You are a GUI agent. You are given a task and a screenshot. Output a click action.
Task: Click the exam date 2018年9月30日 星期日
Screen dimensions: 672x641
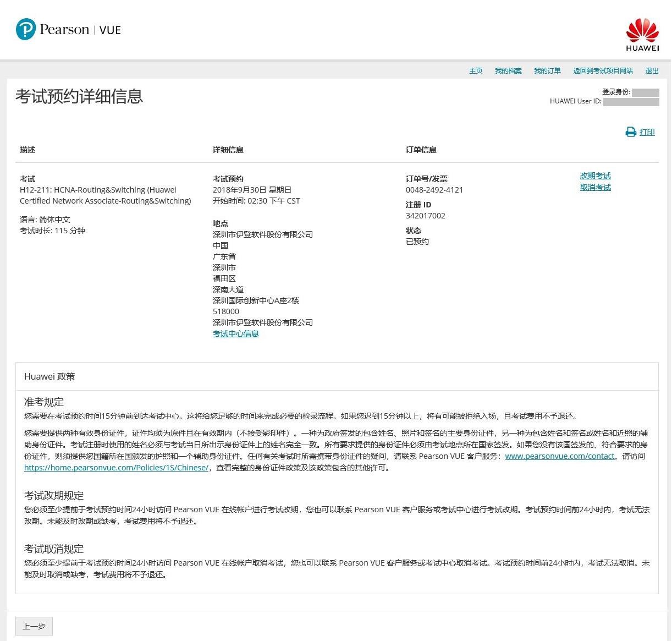[252, 190]
